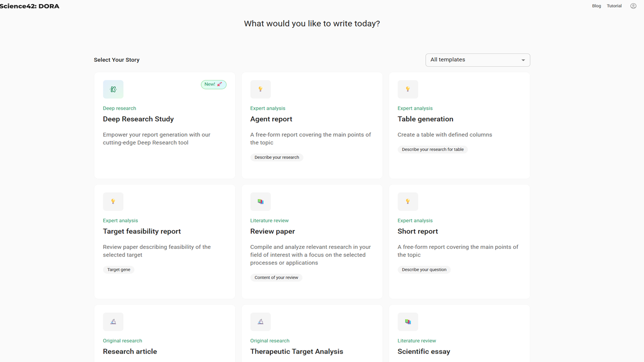Select the Deep Research Study title
Screen dimensions: 644x362
(138, 119)
